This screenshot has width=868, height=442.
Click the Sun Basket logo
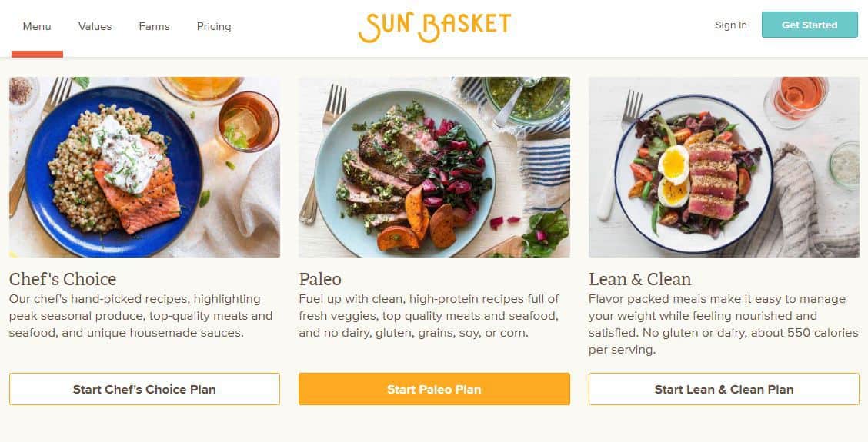[434, 26]
